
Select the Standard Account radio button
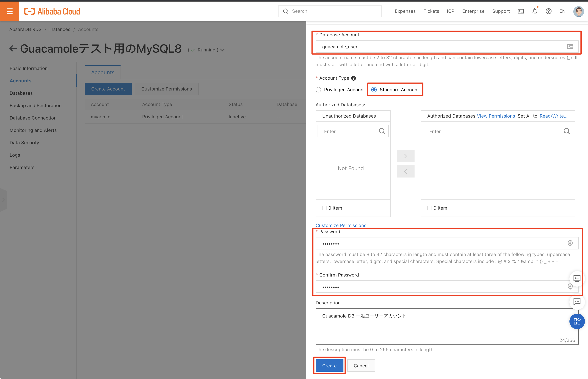click(374, 90)
